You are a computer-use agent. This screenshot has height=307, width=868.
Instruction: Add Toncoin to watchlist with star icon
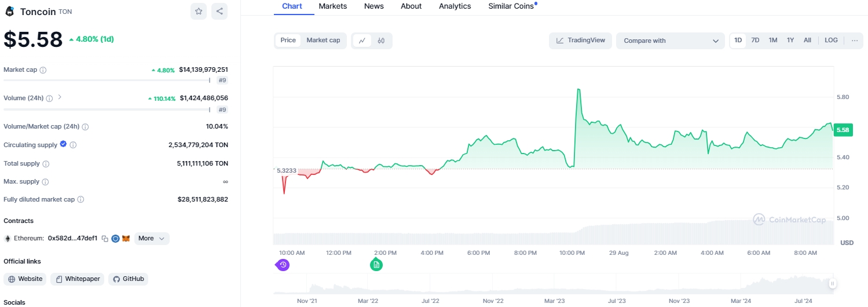tap(199, 11)
